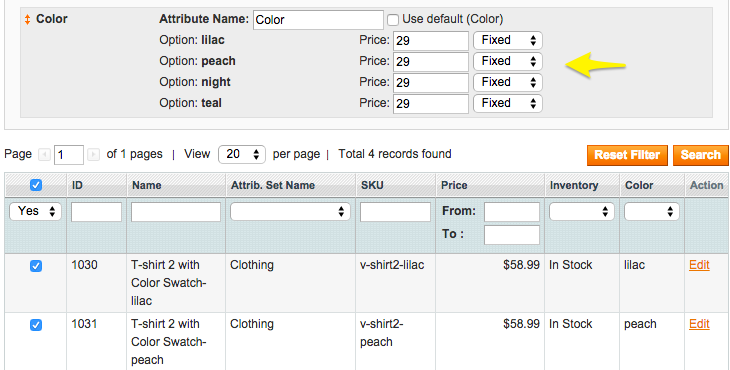
Task: Open Color filter dropdown
Action: click(652, 212)
